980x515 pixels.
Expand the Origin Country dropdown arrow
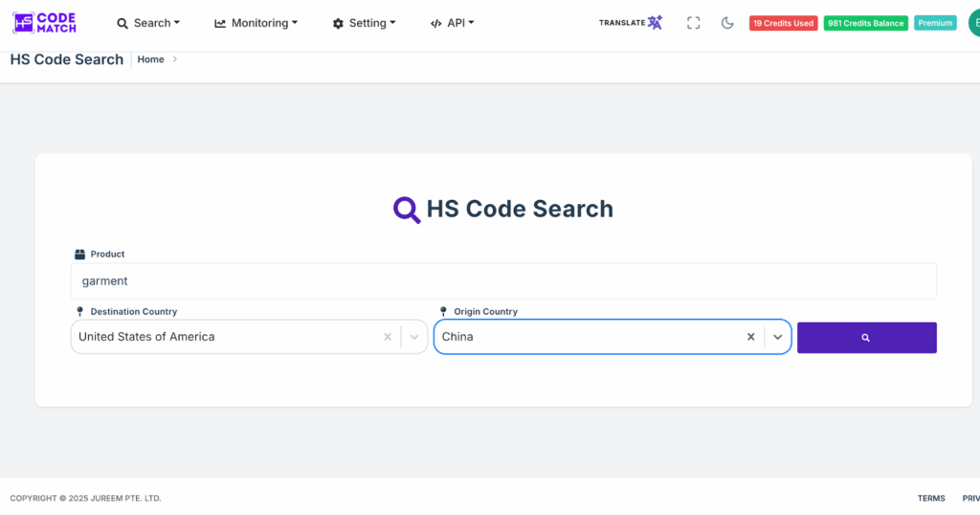(778, 337)
